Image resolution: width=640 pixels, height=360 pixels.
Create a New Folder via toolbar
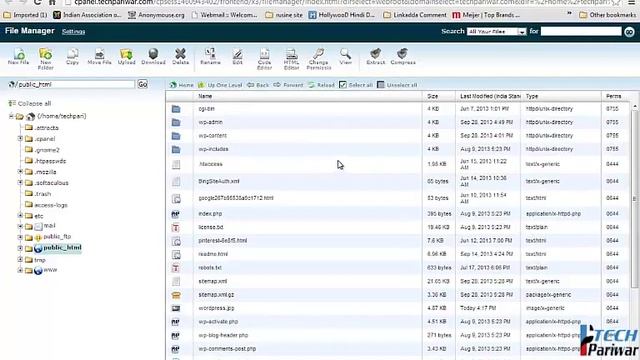[45, 58]
